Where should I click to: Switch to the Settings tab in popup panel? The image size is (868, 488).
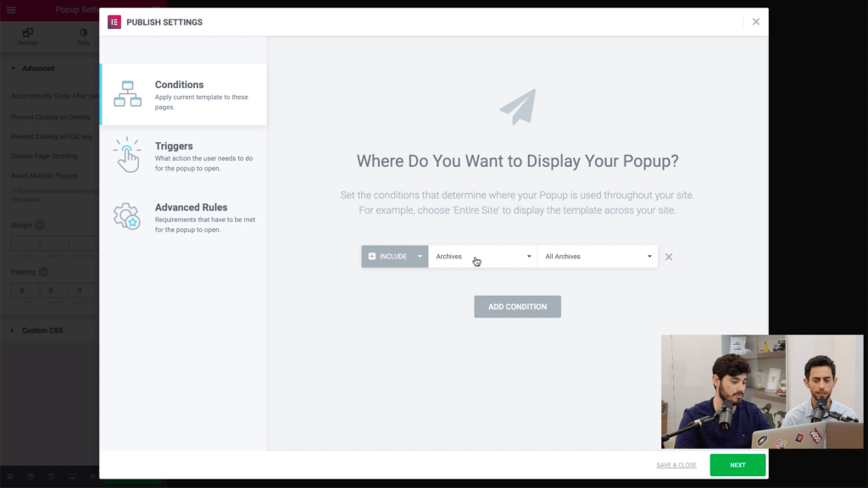pyautogui.click(x=28, y=36)
